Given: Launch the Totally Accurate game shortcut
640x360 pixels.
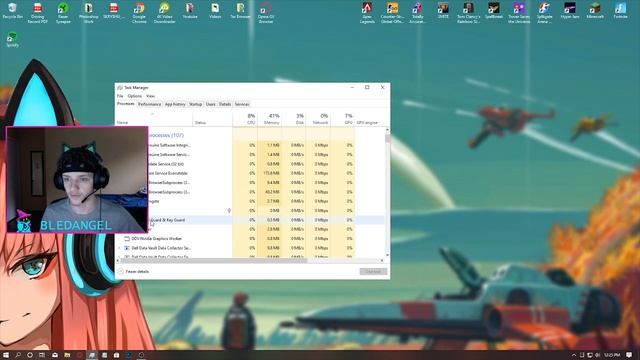Looking at the screenshot, I should tap(418, 12).
